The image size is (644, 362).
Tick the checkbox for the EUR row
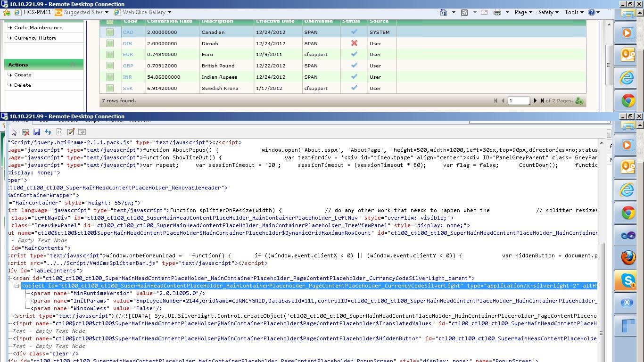pos(110,55)
